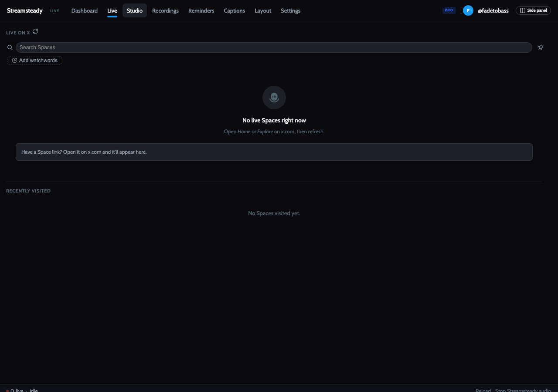Pin the Spaces search bar

tap(541, 47)
